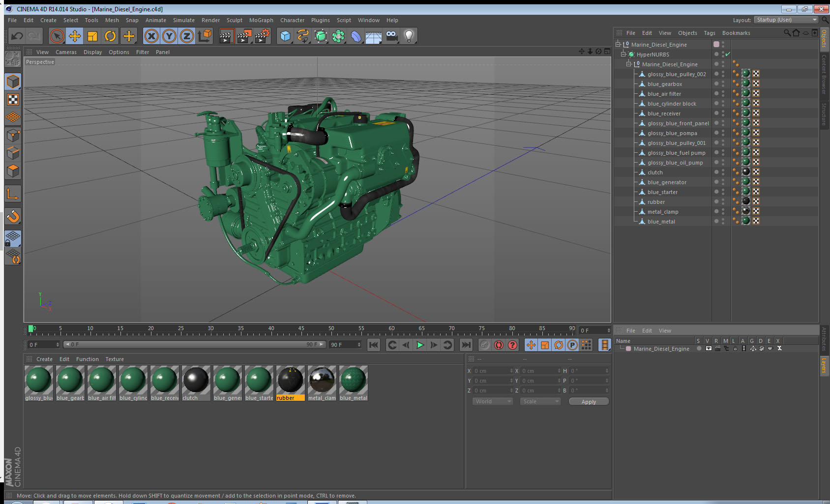This screenshot has height=504, width=830.
Task: Open Edit Render Settings icon
Action: pyautogui.click(x=262, y=36)
